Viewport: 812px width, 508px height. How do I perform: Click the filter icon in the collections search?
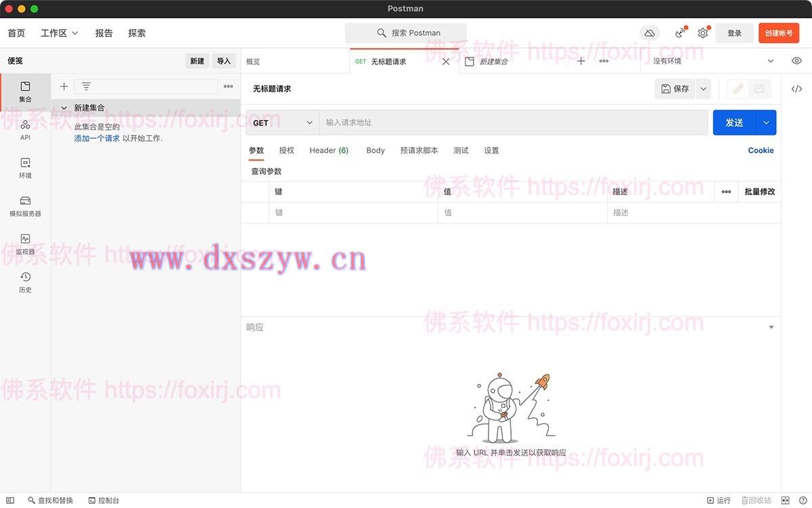[86, 86]
